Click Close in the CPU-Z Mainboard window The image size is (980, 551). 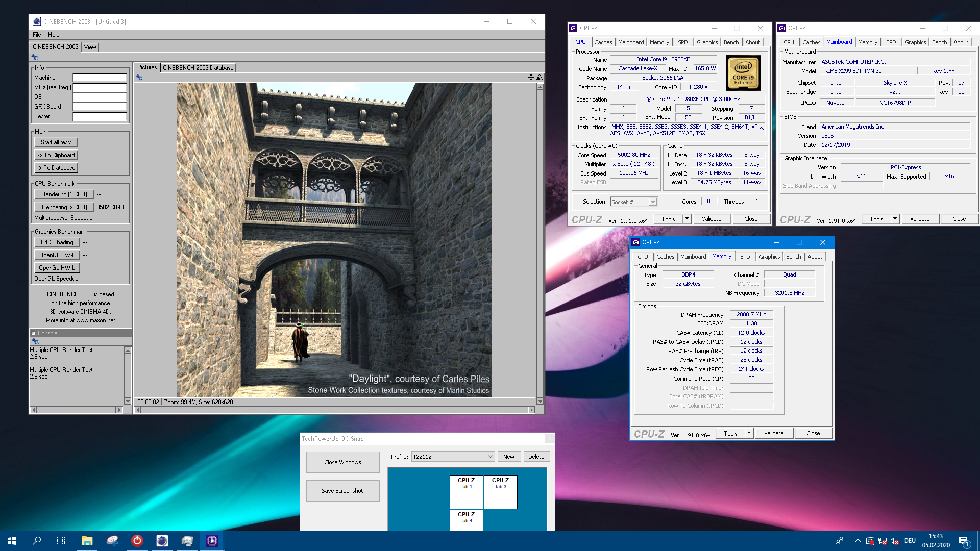[959, 219]
